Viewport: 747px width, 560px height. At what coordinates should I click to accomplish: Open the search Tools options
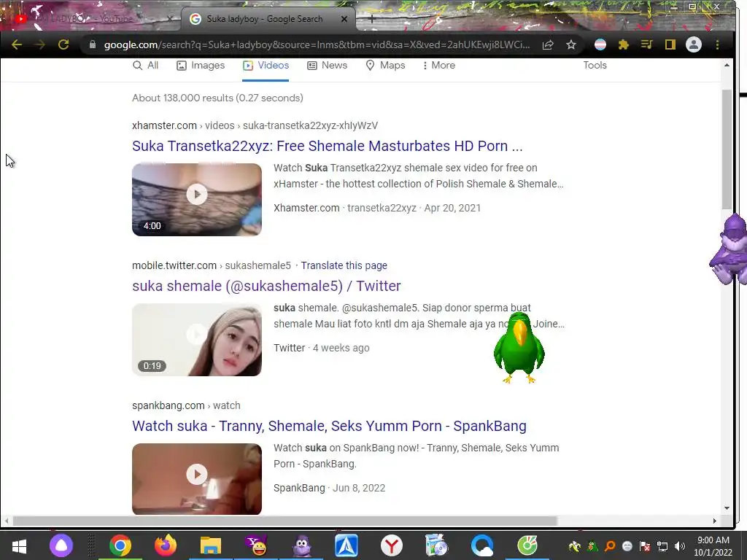click(x=595, y=65)
